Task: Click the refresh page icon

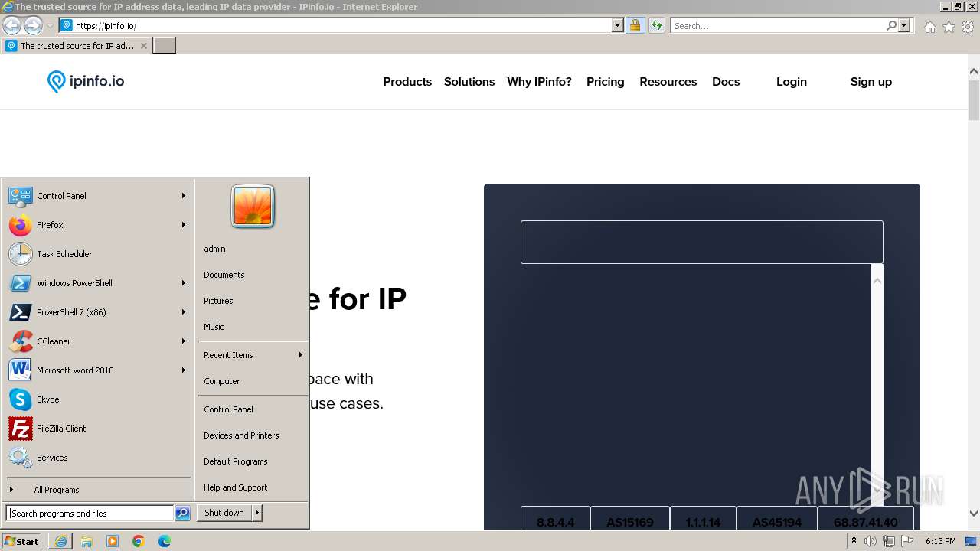Action: coord(656,25)
